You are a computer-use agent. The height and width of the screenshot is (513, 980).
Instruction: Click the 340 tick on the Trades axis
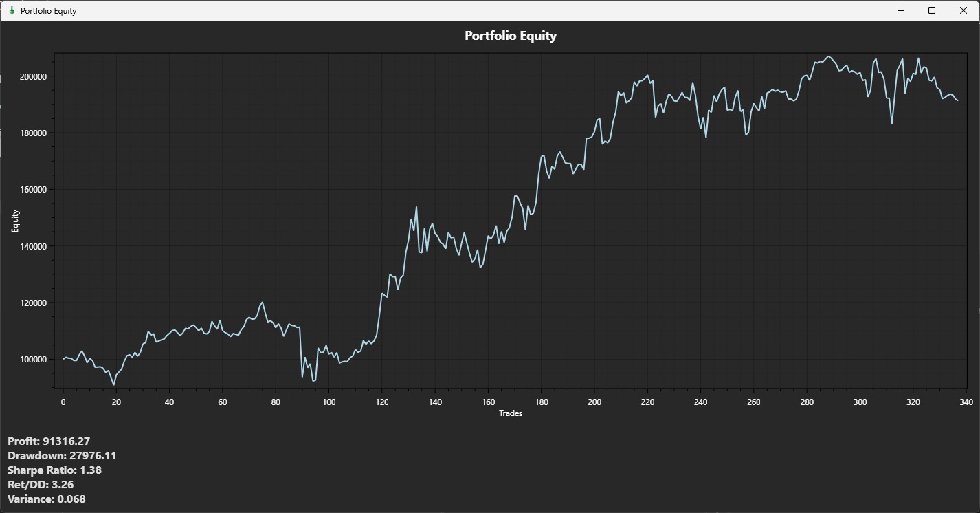[x=966, y=402]
